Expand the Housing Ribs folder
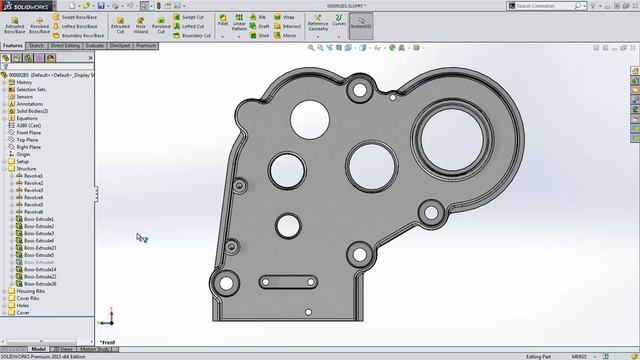This screenshot has height=360, width=640. tap(4, 291)
